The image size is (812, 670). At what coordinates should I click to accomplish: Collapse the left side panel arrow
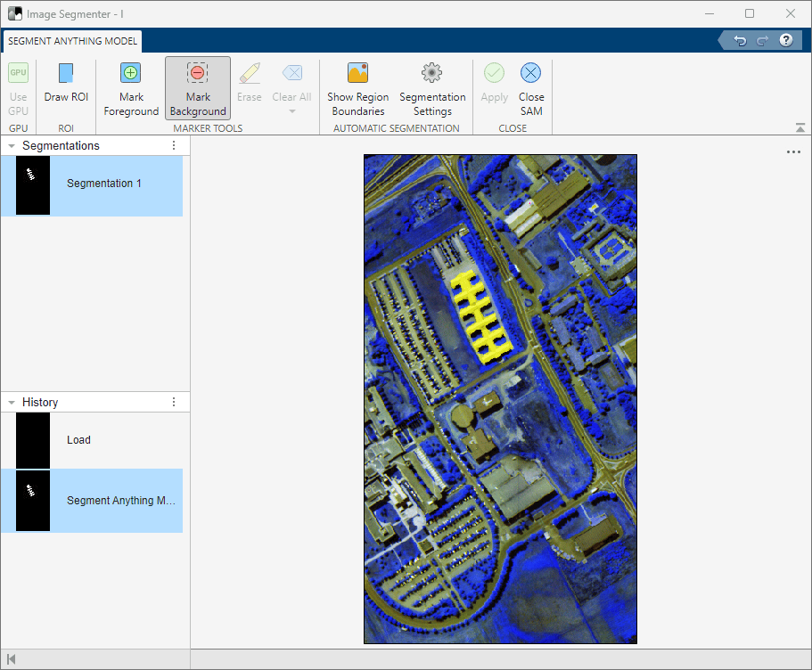click(11, 659)
